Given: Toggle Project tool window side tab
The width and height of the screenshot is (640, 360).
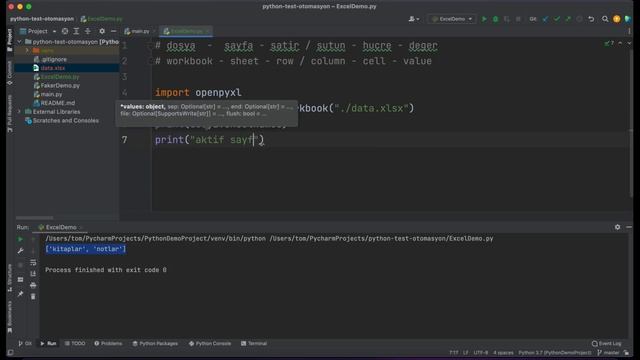Looking at the screenshot, I should pyautogui.click(x=10, y=40).
